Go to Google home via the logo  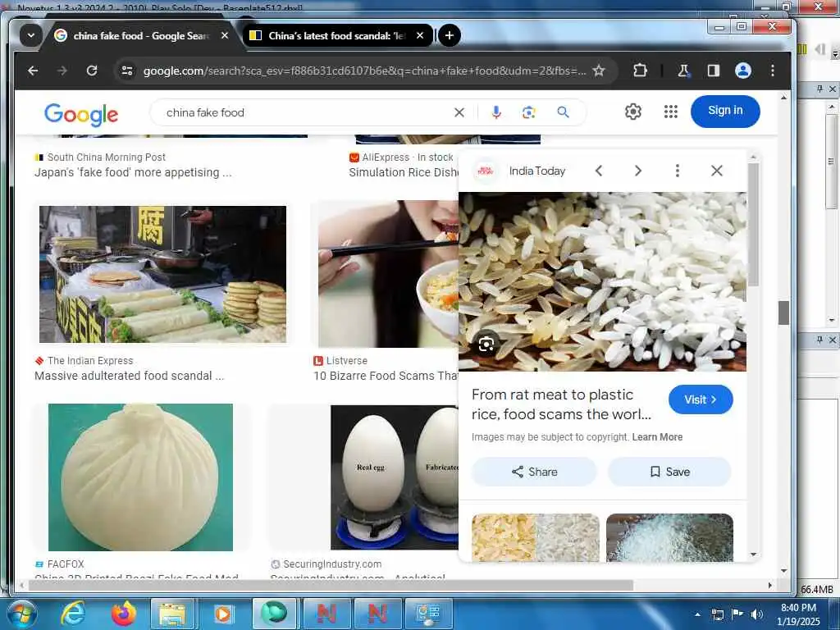click(81, 114)
